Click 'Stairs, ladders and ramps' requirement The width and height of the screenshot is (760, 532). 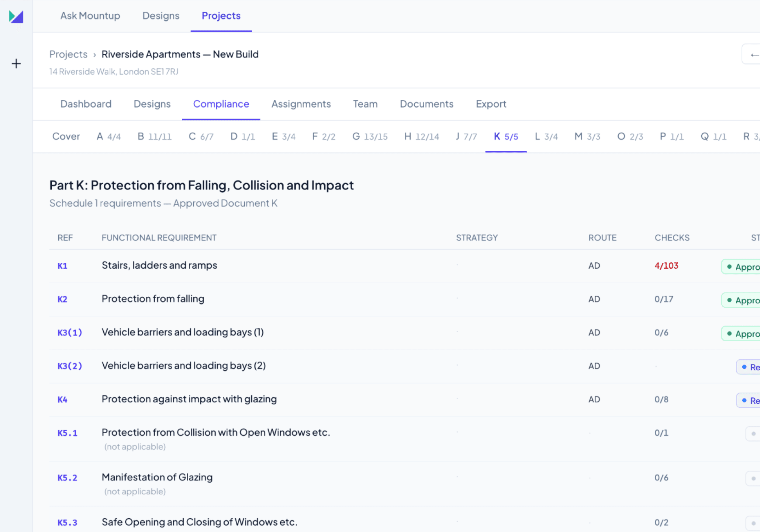pyautogui.click(x=159, y=265)
